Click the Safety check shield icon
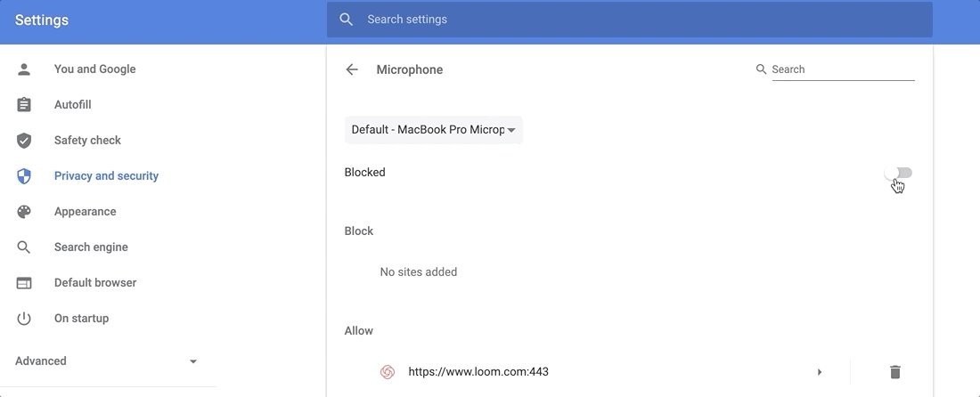Viewport: 980px width, 397px height. click(x=24, y=141)
